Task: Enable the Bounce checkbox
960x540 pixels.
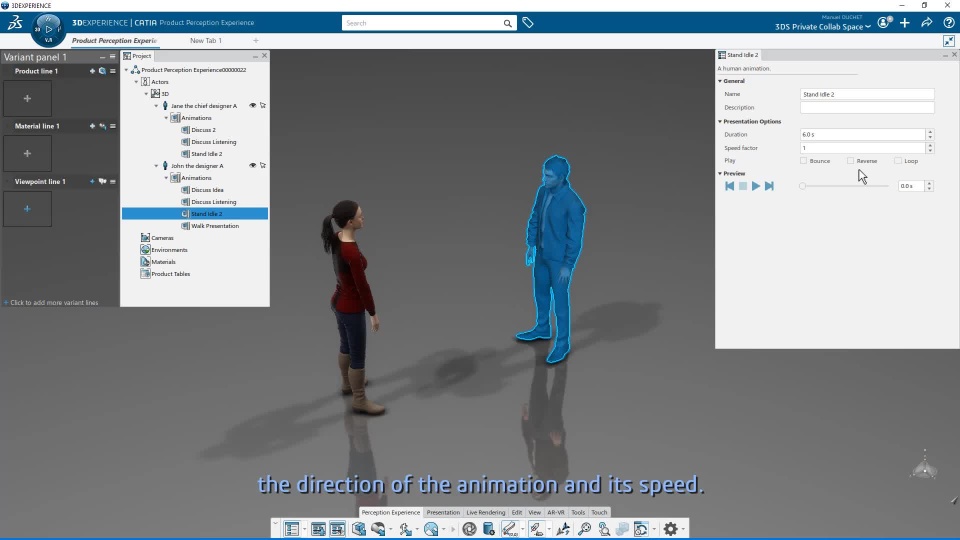Action: click(x=803, y=161)
